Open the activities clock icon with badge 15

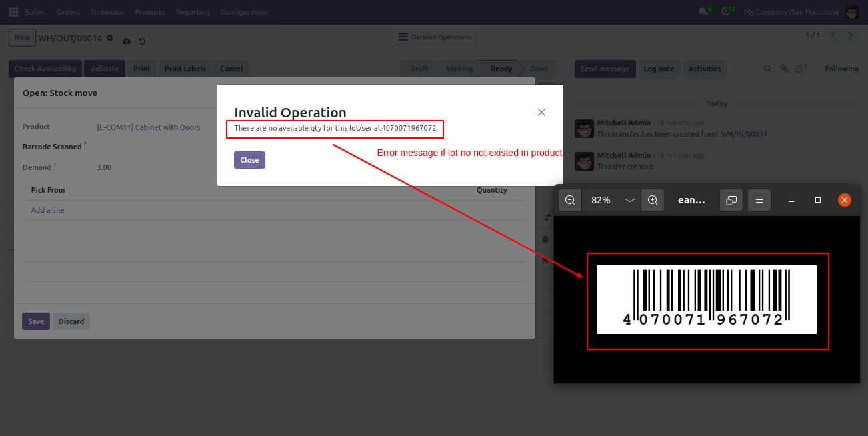click(727, 12)
